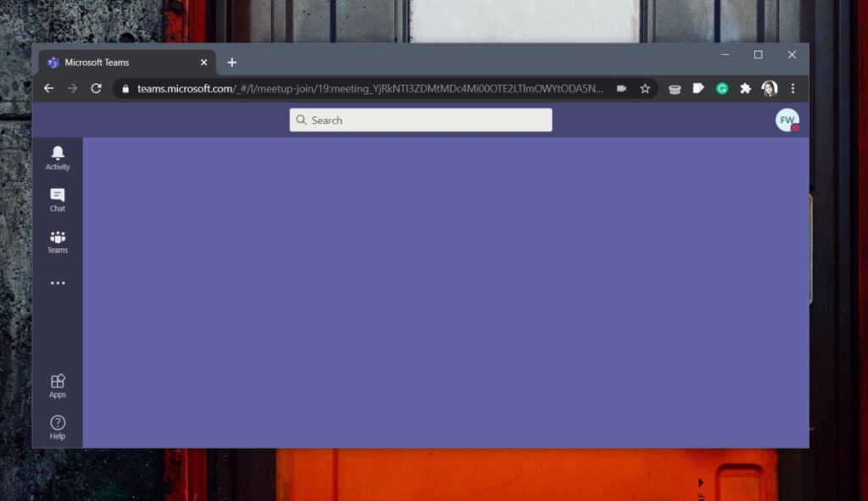
Task: Open a new browser tab
Action: click(232, 62)
